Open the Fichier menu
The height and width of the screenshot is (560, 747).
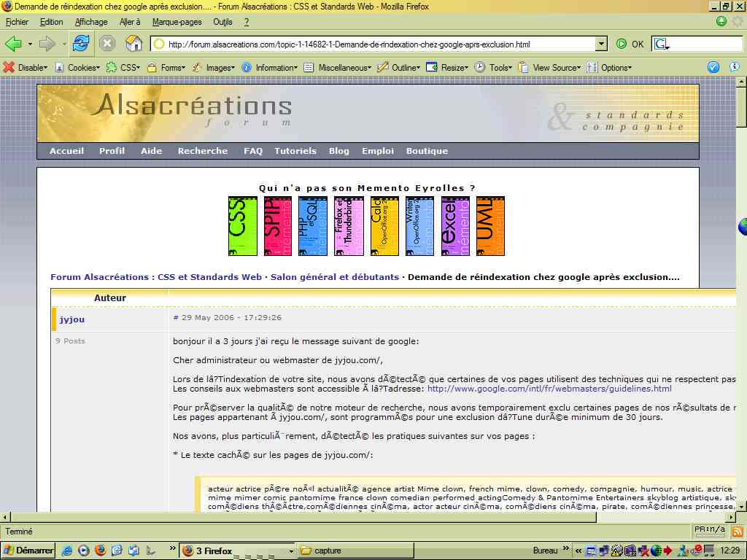point(18,22)
